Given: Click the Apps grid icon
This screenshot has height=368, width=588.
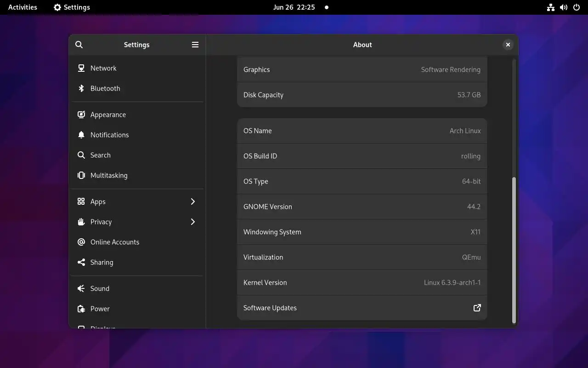Looking at the screenshot, I should tap(81, 201).
